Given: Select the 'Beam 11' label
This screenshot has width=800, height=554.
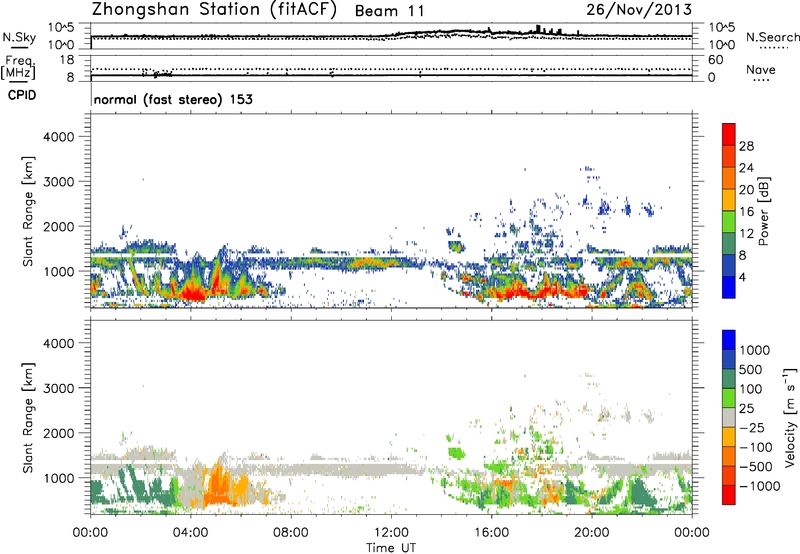Looking at the screenshot, I should coord(389,11).
